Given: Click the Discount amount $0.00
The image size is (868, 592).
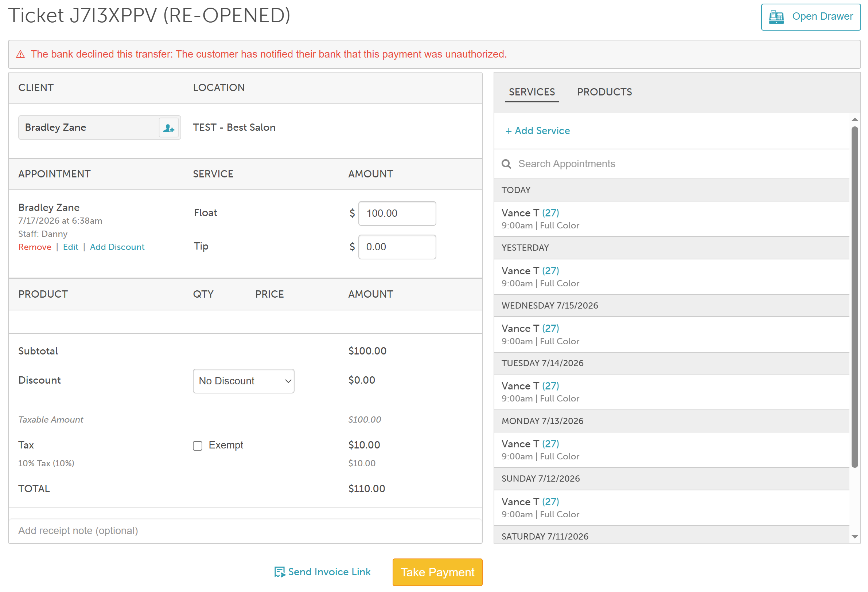Looking at the screenshot, I should 362,380.
